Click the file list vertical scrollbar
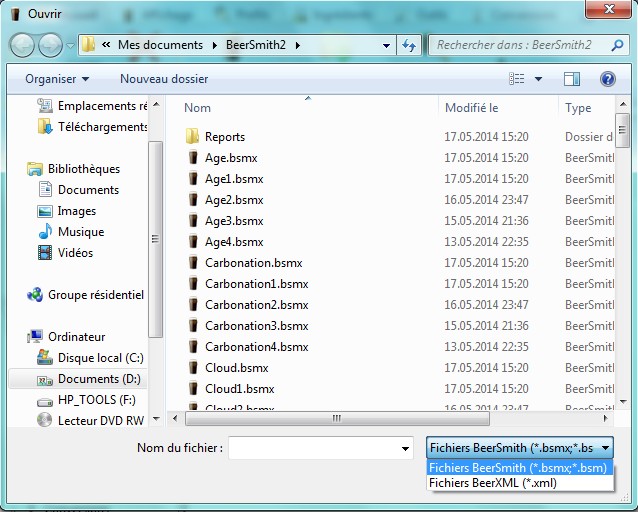The image size is (638, 512). coord(623,250)
